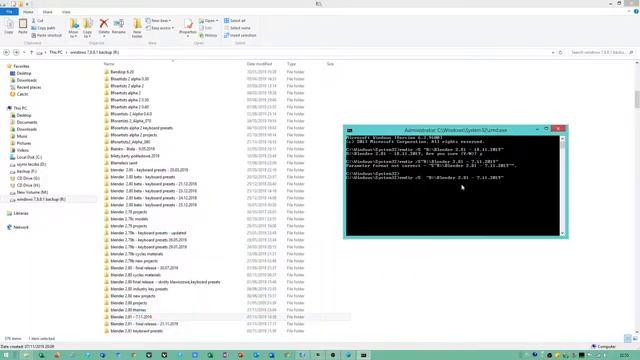
Task: Click the Date modified column header
Action: click(259, 64)
